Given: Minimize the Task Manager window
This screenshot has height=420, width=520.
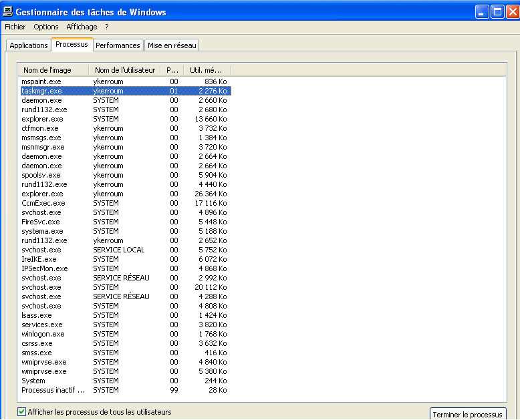Looking at the screenshot, I should tap(482, 11).
